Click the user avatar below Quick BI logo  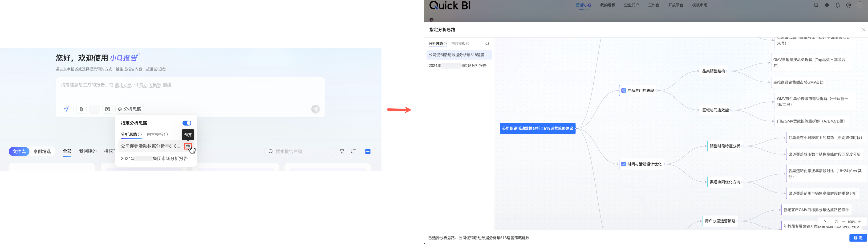coord(432,20)
